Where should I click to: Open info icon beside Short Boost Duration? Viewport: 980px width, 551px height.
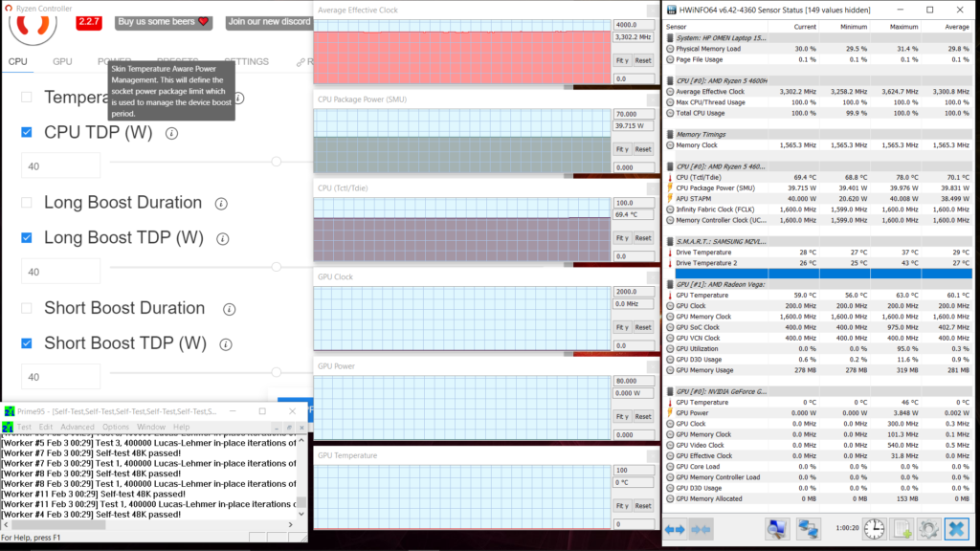pos(230,309)
